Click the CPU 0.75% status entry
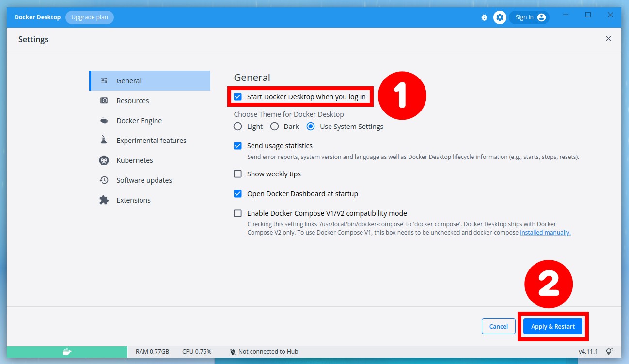Image resolution: width=629 pixels, height=364 pixels. [x=197, y=352]
